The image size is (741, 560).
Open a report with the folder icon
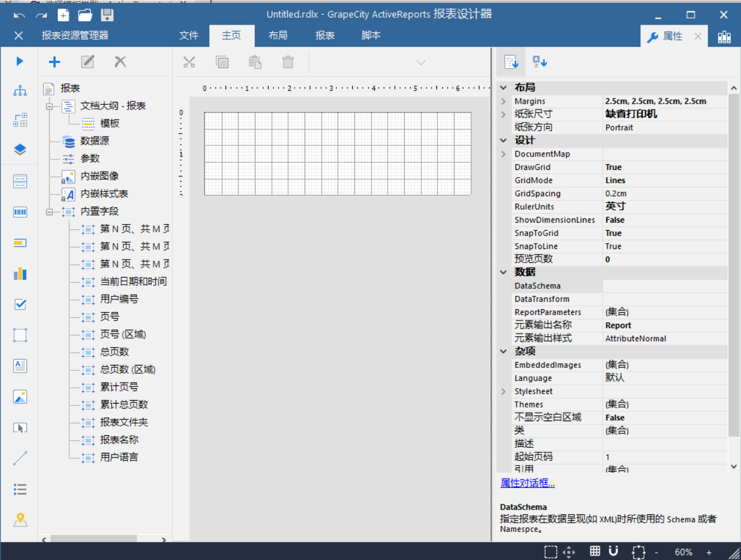coord(85,15)
